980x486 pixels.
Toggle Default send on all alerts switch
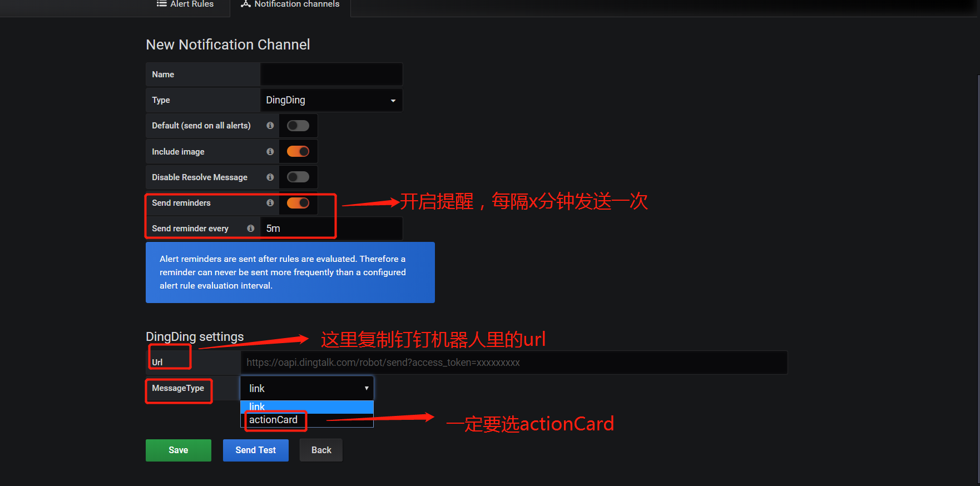point(298,126)
